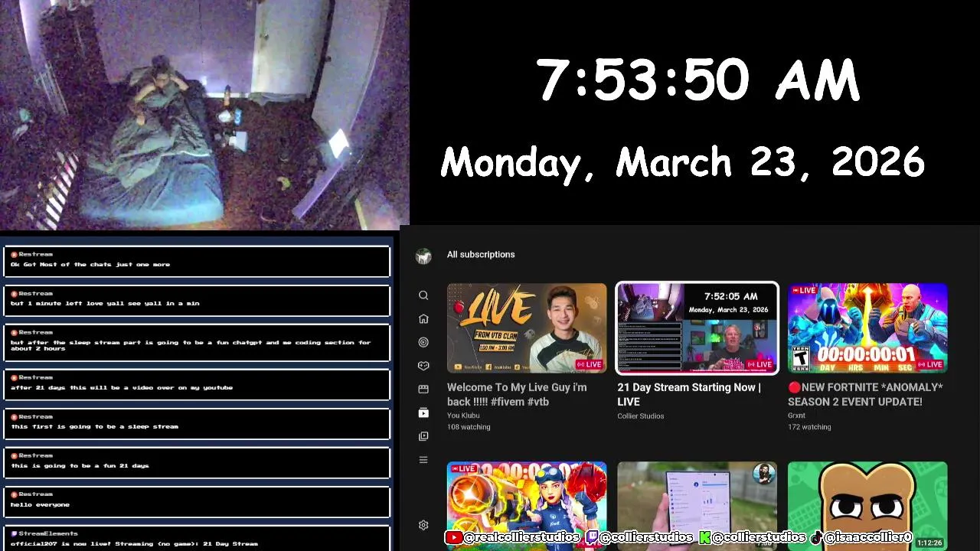Click the Twitch logo beside @collierstudios
The image size is (980, 551).
point(592,538)
